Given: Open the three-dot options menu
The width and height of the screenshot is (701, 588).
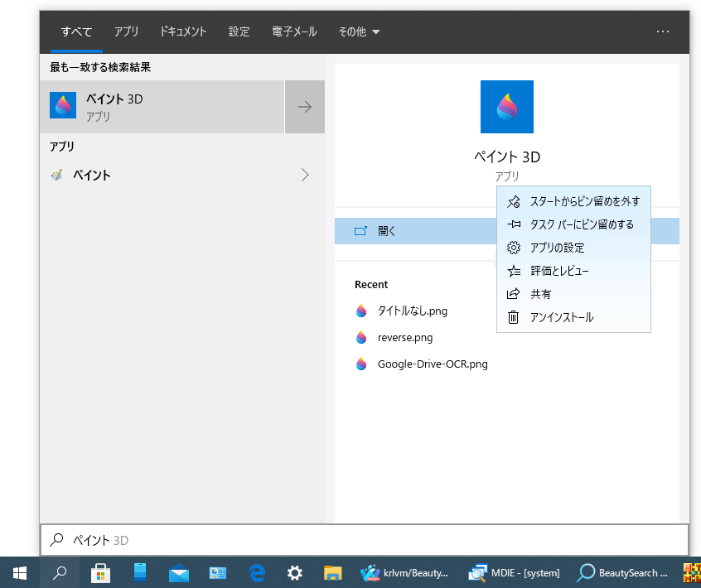Looking at the screenshot, I should tap(663, 31).
